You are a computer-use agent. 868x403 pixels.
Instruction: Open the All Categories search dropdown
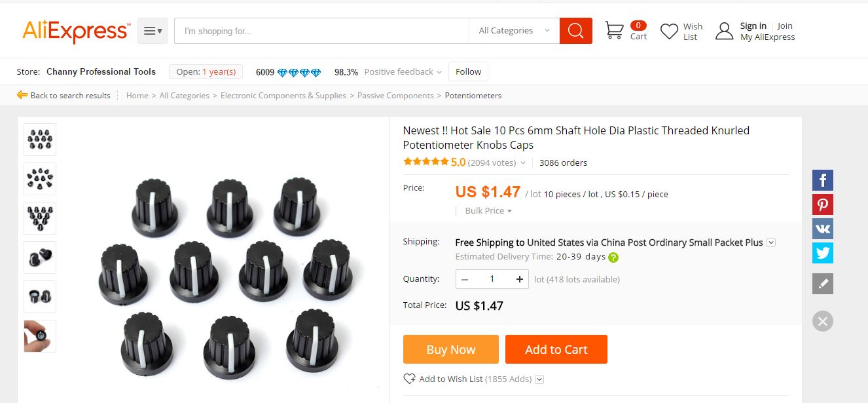click(514, 31)
